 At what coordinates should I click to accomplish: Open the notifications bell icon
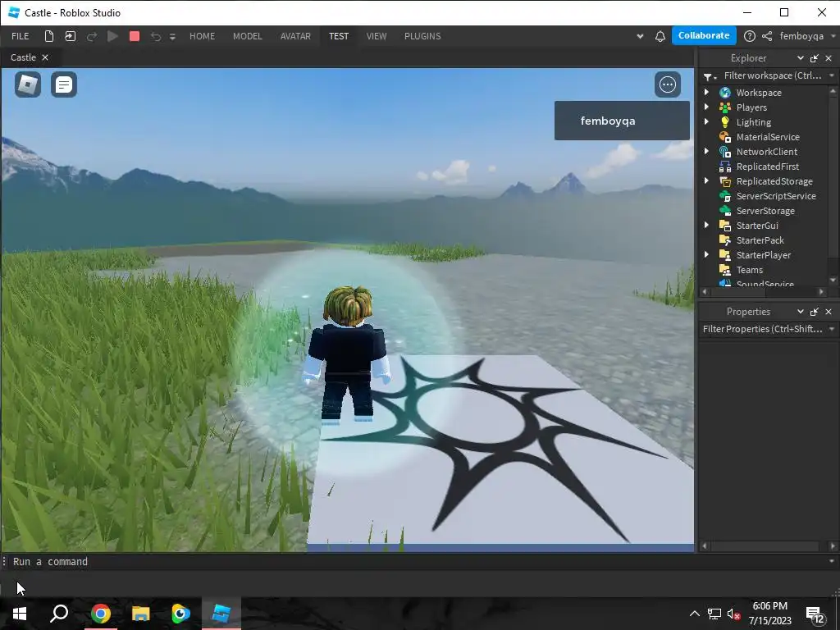pyautogui.click(x=660, y=36)
